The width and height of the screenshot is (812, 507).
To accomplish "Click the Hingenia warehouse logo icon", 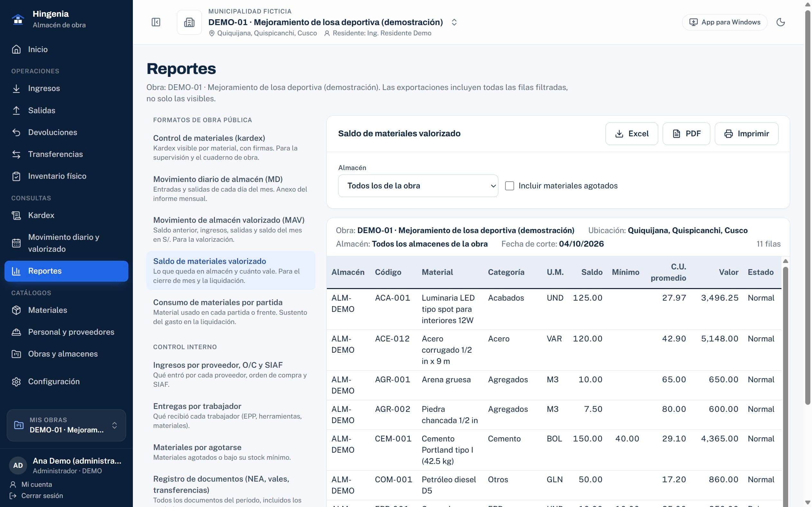I will click(x=18, y=19).
